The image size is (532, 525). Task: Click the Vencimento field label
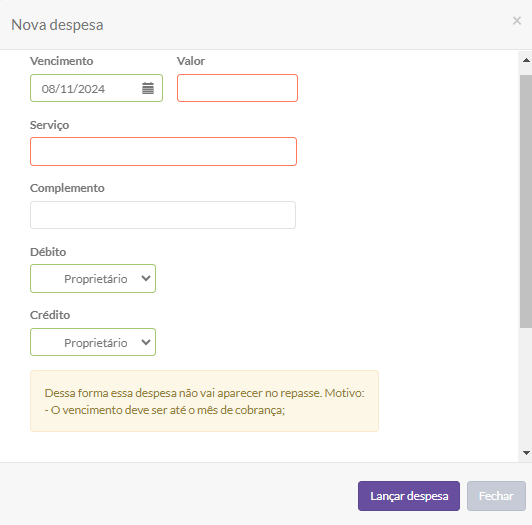pyautogui.click(x=61, y=61)
